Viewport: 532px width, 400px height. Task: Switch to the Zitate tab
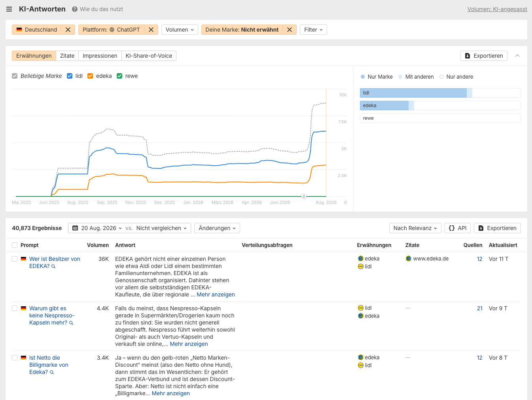[67, 56]
